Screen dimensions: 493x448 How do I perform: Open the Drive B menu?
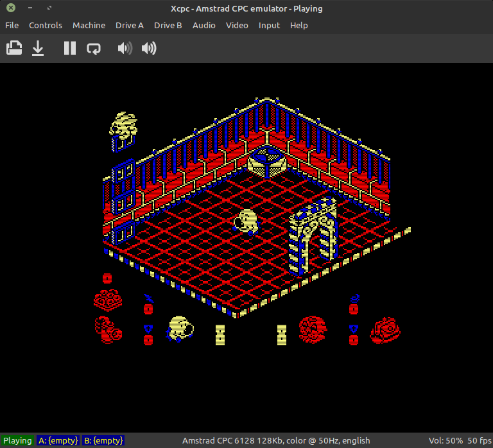coord(168,26)
